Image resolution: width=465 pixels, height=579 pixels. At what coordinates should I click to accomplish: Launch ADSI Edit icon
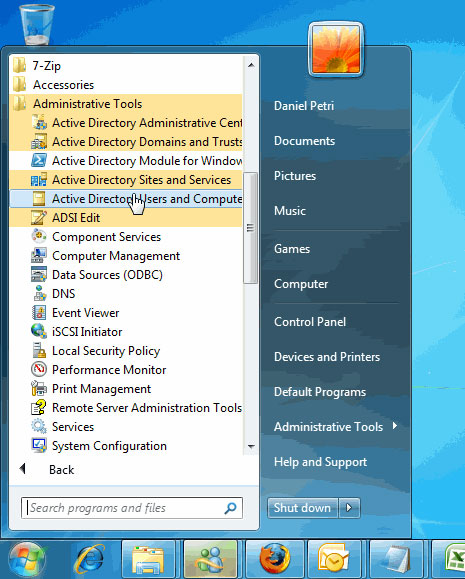(x=39, y=217)
